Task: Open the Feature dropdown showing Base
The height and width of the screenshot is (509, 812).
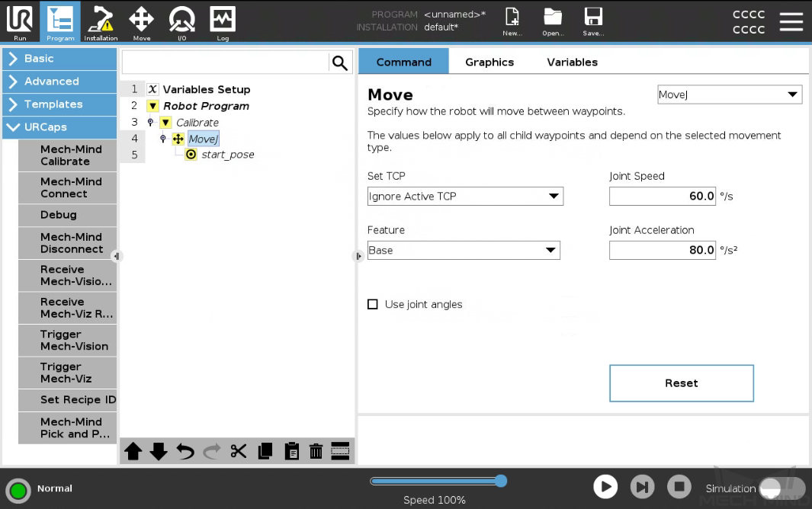Action: (464, 251)
